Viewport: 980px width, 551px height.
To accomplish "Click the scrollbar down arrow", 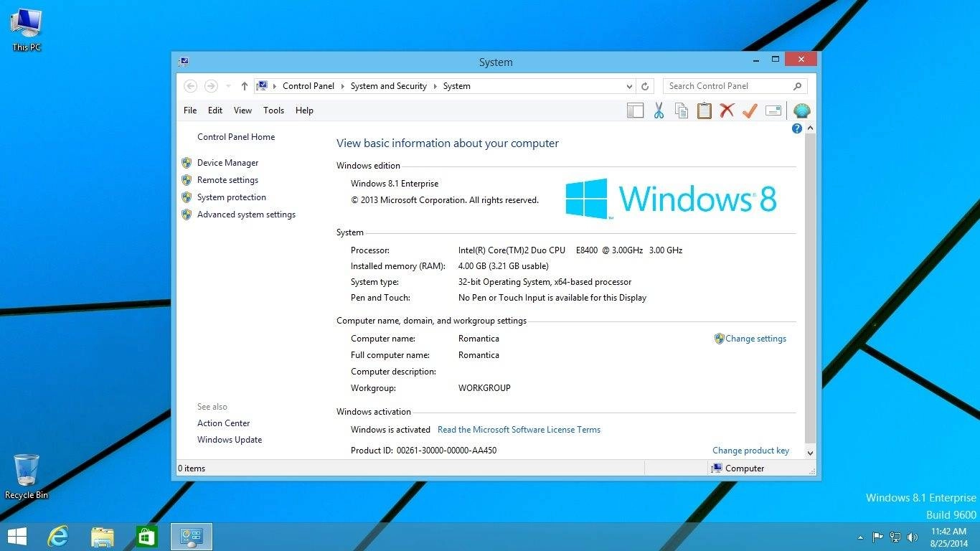I will pyautogui.click(x=811, y=453).
